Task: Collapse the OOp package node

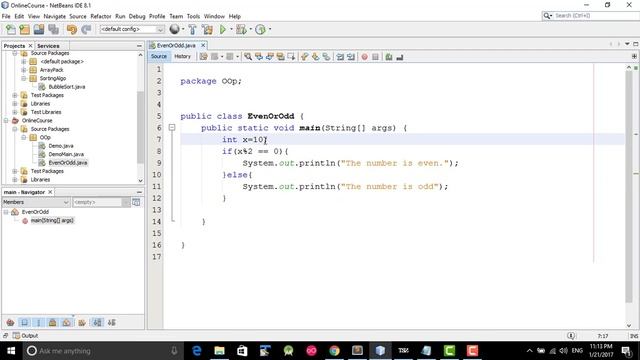Action: click(x=24, y=137)
